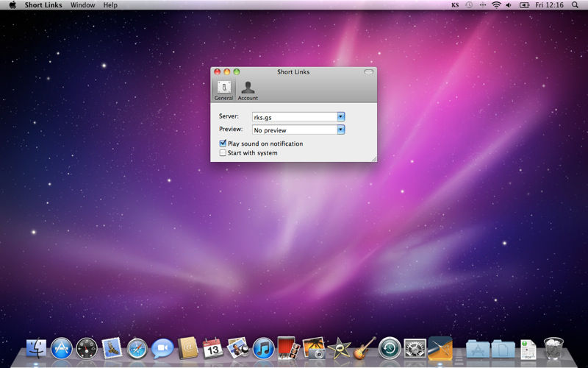Viewport: 588px width, 368px height.
Task: Click the KS Short Links menu bar icon
Action: [x=455, y=5]
